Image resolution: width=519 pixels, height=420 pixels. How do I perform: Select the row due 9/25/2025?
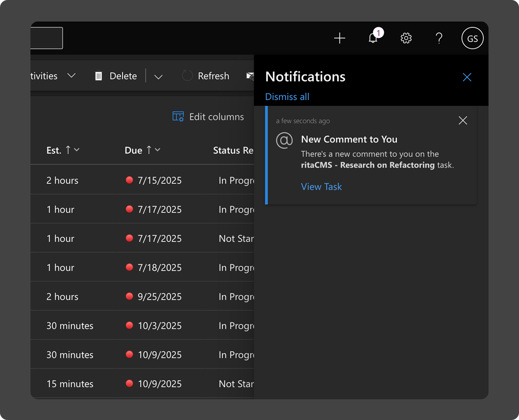tap(159, 296)
